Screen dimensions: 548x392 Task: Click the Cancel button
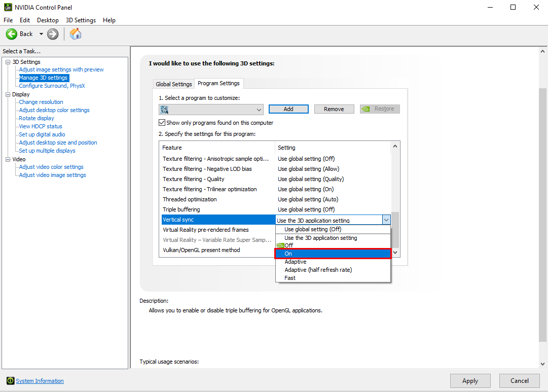[x=519, y=381]
